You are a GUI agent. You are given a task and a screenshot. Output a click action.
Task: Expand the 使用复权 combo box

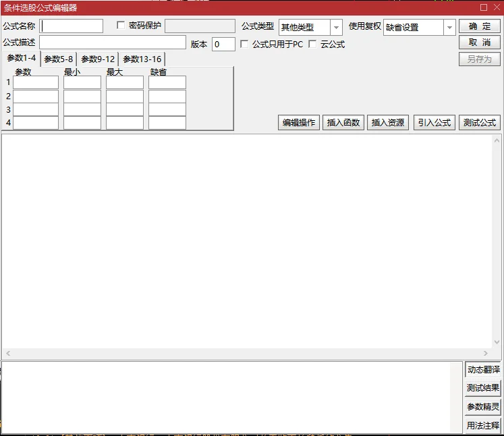pyautogui.click(x=449, y=27)
